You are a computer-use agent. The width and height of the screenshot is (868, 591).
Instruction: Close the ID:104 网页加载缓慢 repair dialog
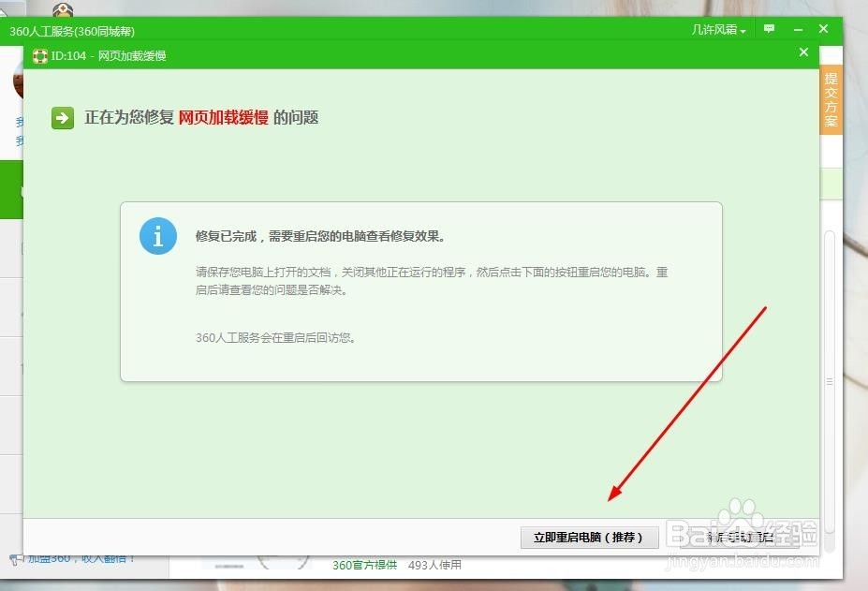pos(803,52)
